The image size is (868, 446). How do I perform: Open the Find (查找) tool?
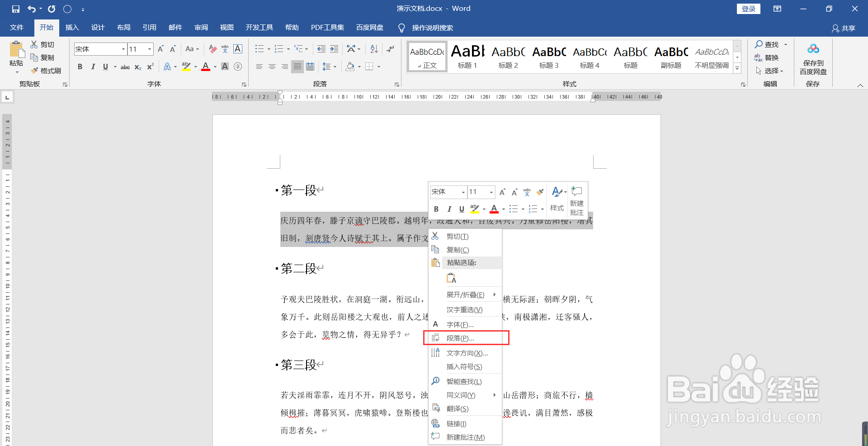(769, 45)
